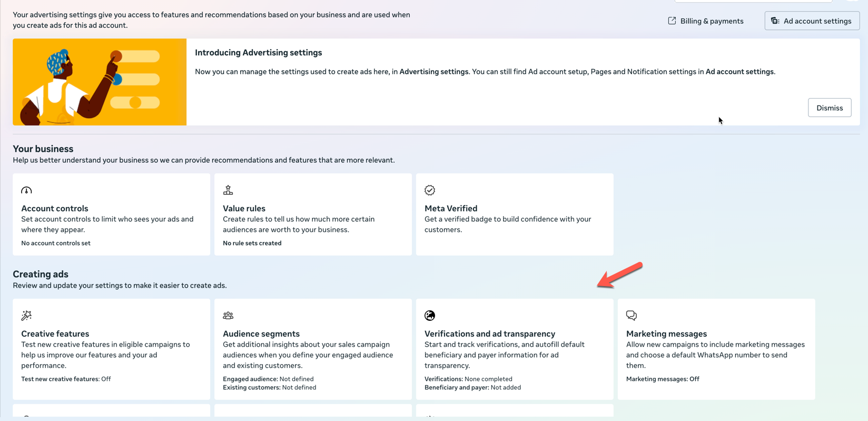Click the Verifications globe icon

[430, 316]
